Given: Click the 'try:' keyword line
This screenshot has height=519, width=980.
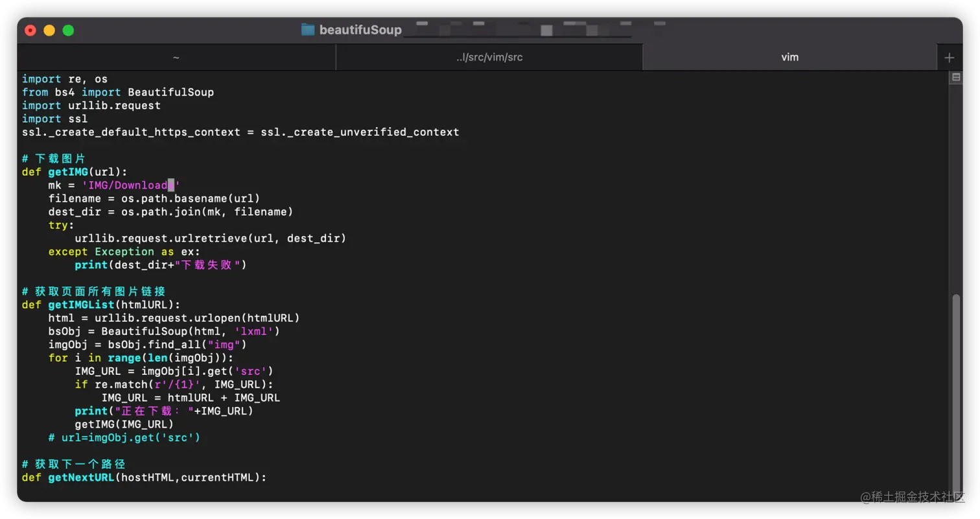Looking at the screenshot, I should pos(61,225).
